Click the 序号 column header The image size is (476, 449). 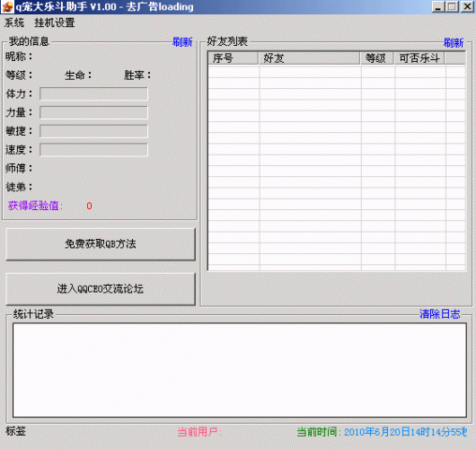[x=234, y=58]
